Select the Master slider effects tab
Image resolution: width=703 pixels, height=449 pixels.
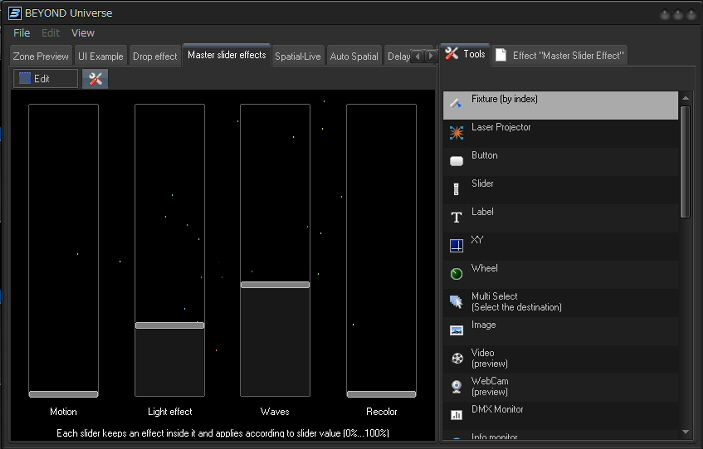[227, 55]
